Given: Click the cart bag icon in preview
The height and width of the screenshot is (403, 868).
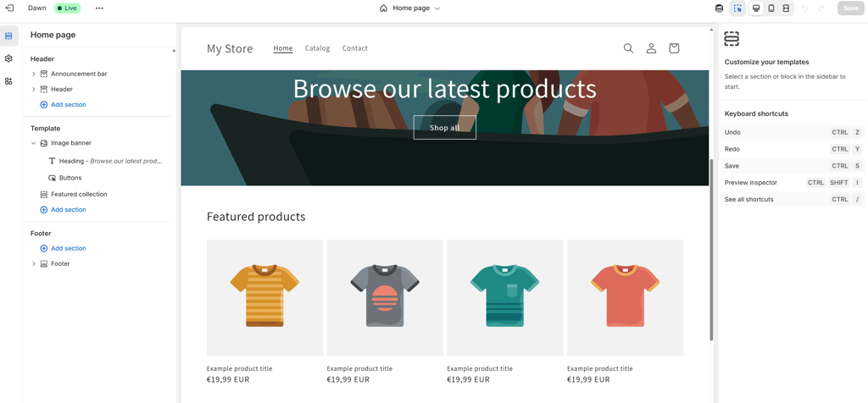Looking at the screenshot, I should tap(674, 48).
